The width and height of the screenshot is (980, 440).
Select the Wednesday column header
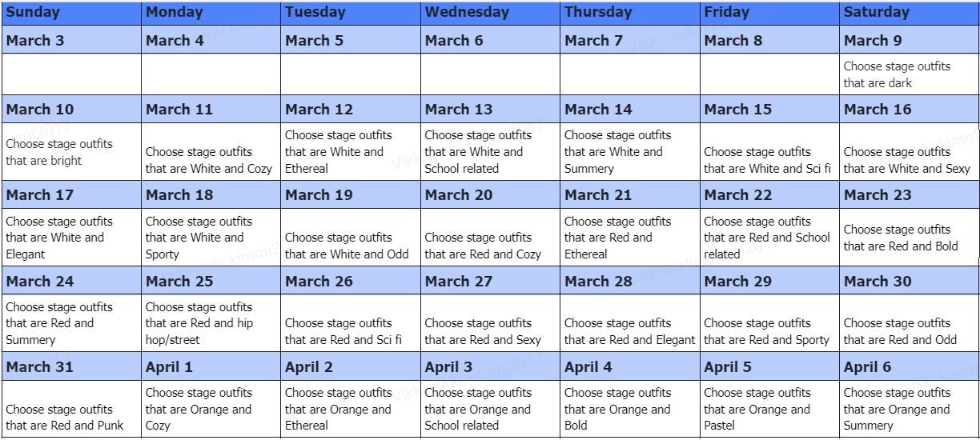(x=490, y=12)
